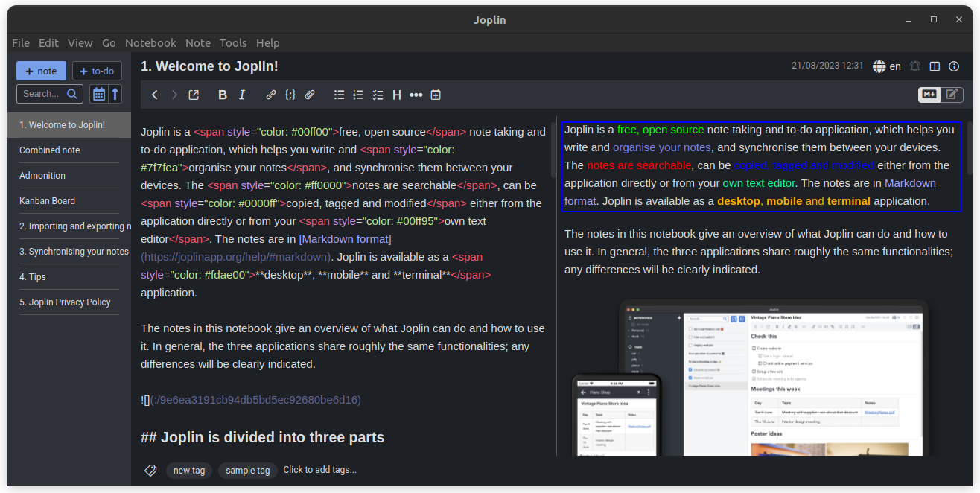
Task: Toggle the editor layout split view
Action: (x=935, y=66)
